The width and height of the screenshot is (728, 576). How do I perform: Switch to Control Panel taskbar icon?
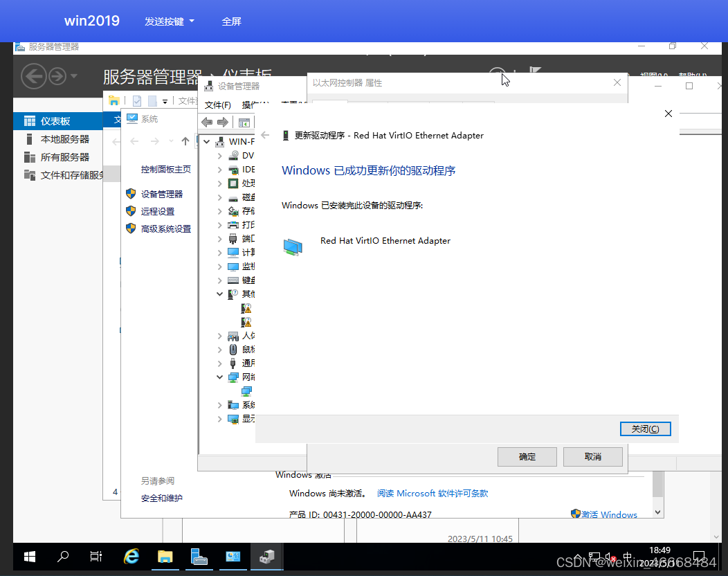233,557
